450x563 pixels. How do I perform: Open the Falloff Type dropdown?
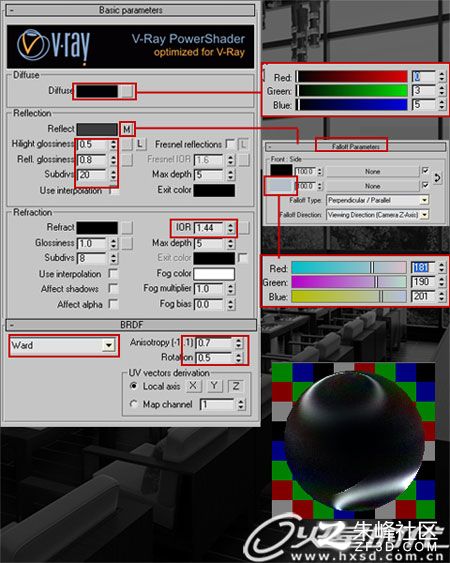pos(377,200)
